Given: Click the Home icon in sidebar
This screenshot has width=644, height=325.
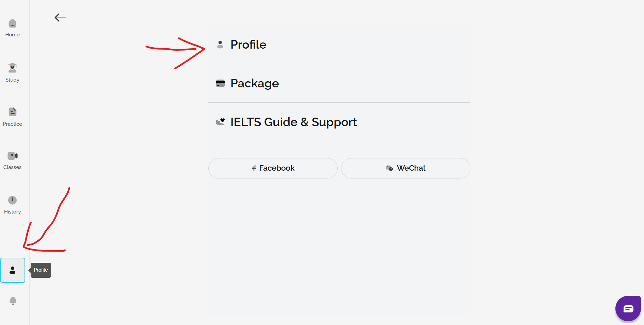Looking at the screenshot, I should coord(13,23).
